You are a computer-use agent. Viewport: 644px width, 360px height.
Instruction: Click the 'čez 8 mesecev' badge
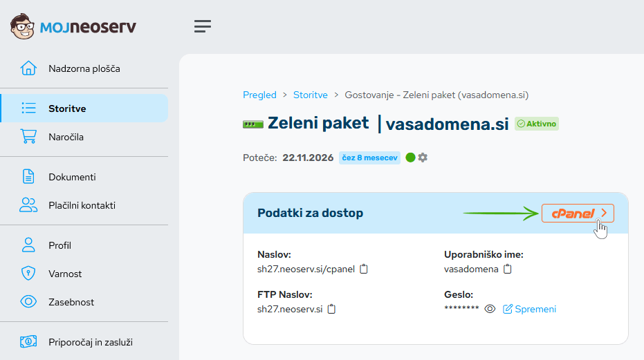[x=369, y=158]
